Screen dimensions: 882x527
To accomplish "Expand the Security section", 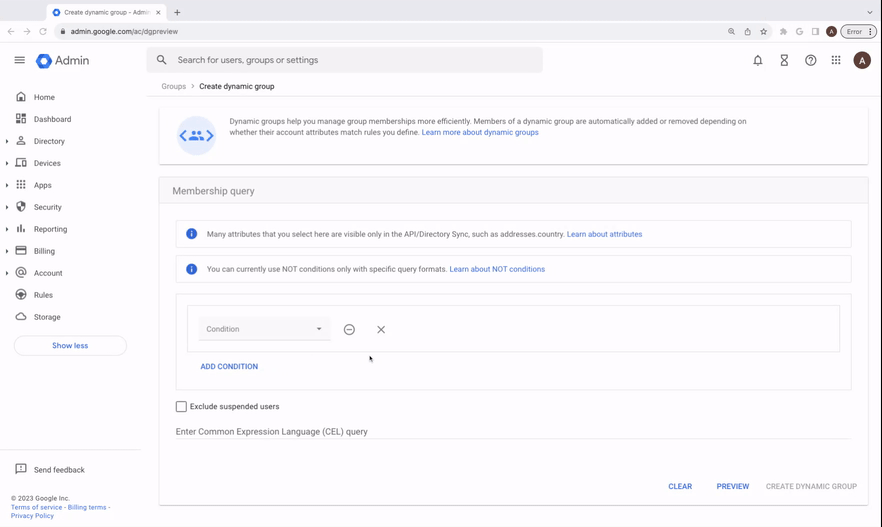I will pyautogui.click(x=7, y=207).
